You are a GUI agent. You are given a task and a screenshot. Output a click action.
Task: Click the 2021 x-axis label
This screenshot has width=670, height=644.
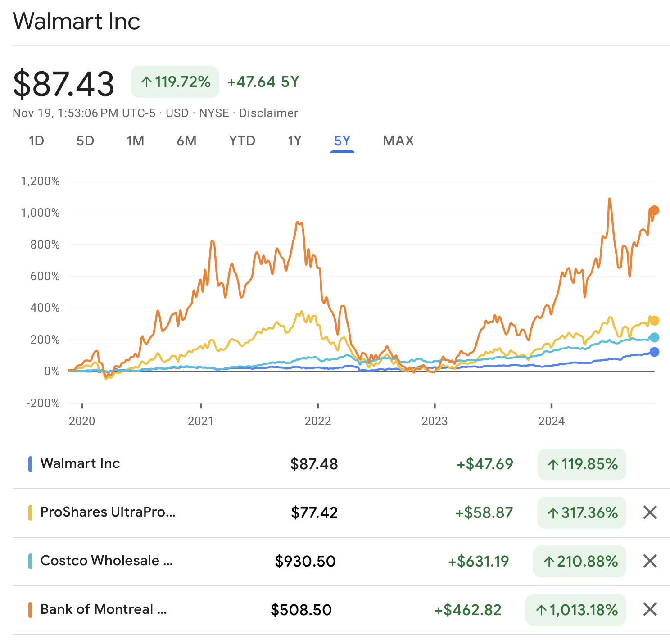tap(200, 421)
